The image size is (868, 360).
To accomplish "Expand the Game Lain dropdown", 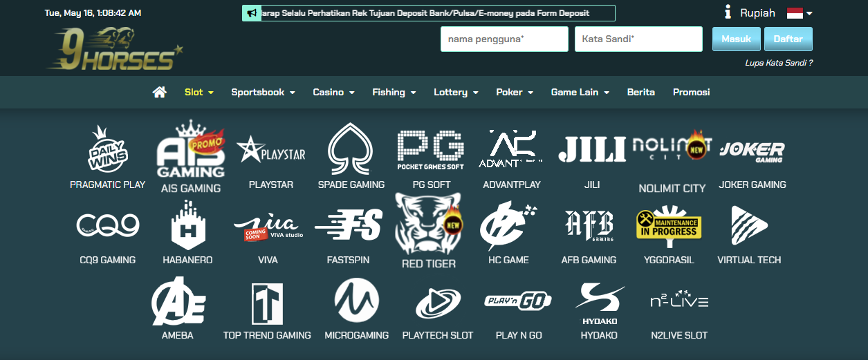I will [580, 92].
